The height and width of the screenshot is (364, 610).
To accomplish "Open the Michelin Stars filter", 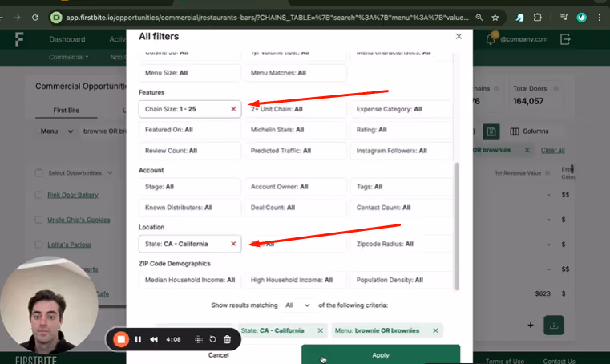I will coord(296,130).
